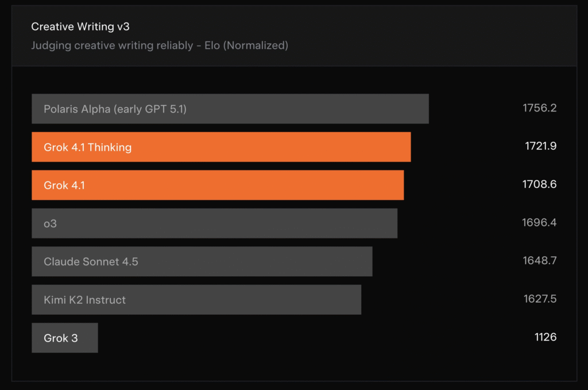Click the "Kimi K2 Instruct" label text

84,300
